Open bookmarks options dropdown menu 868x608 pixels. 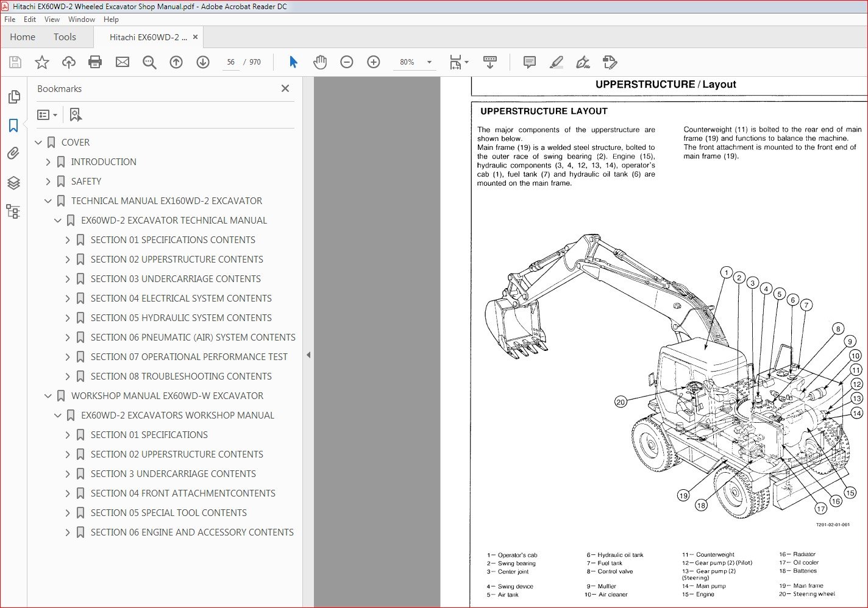pyautogui.click(x=47, y=115)
